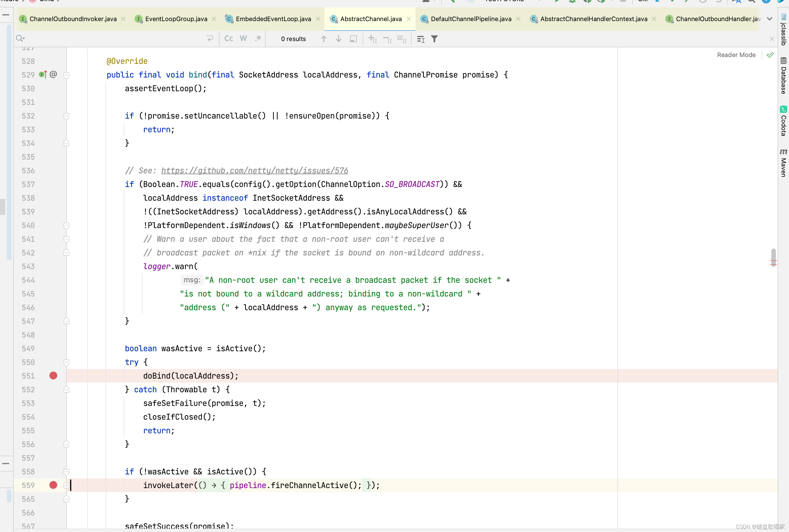Click line number 549 in gutter
This screenshot has width=789, height=532.
[x=28, y=348]
